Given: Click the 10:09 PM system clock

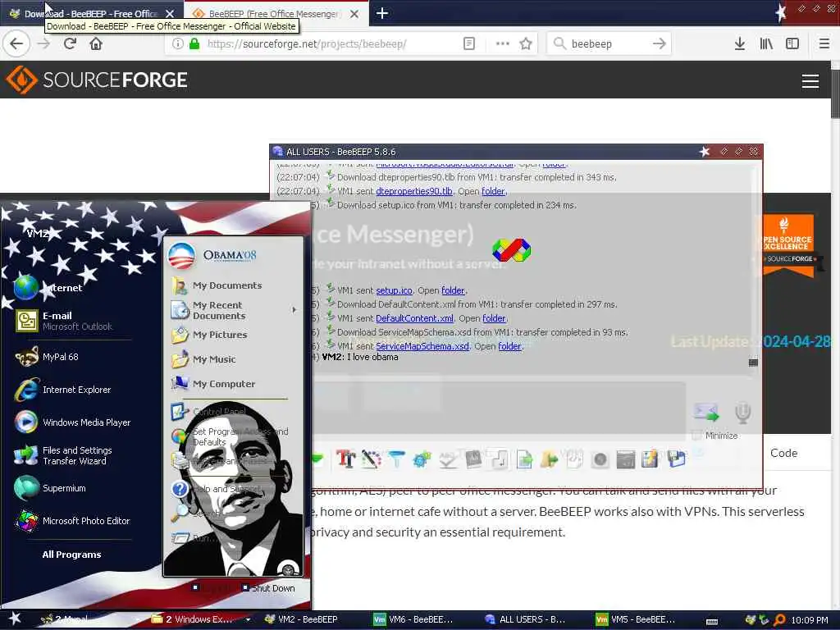Looking at the screenshot, I should click(x=810, y=620).
